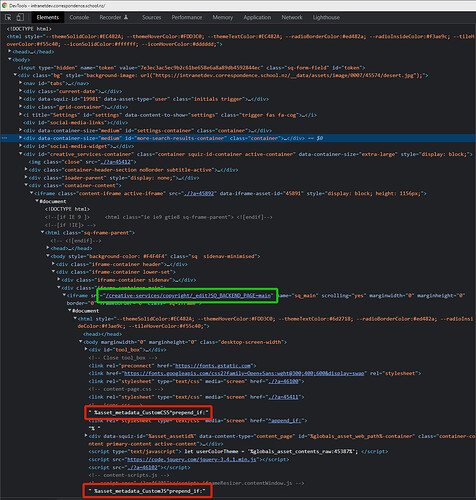Open the Lighthouse tab
Viewport: 476px width, 500px height.
tap(326, 17)
